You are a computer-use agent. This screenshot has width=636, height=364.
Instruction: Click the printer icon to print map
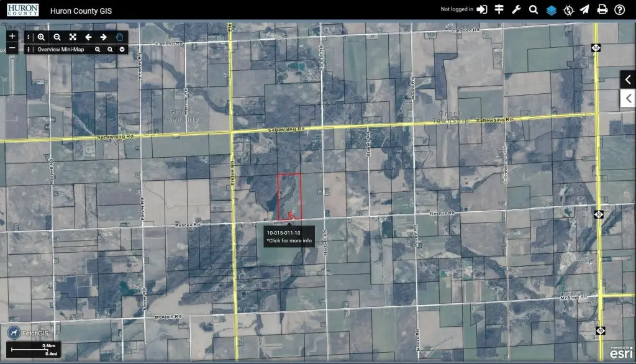coord(602,9)
